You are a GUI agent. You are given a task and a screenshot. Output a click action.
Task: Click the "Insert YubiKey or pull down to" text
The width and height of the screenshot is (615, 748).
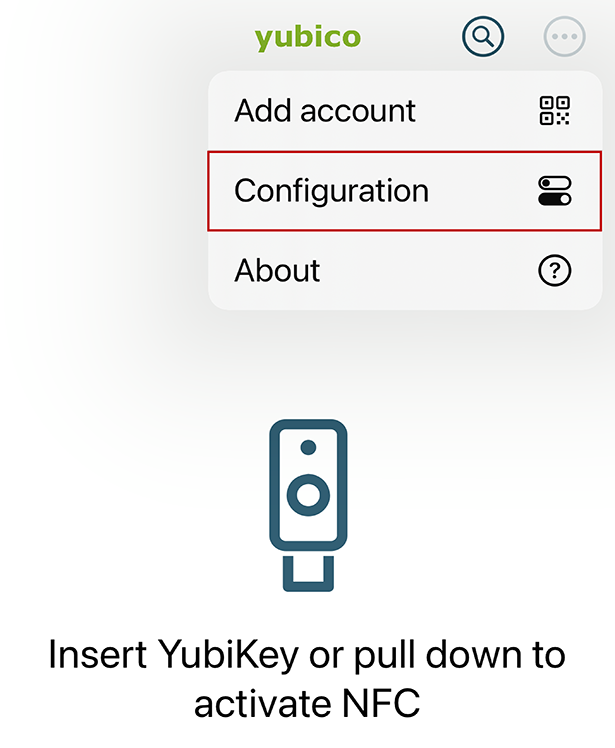coord(307,656)
